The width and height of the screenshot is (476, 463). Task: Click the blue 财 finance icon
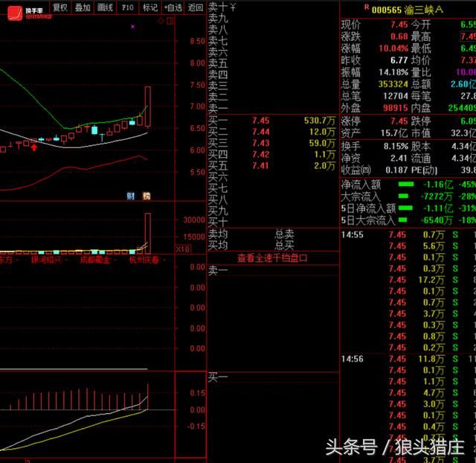129,196
